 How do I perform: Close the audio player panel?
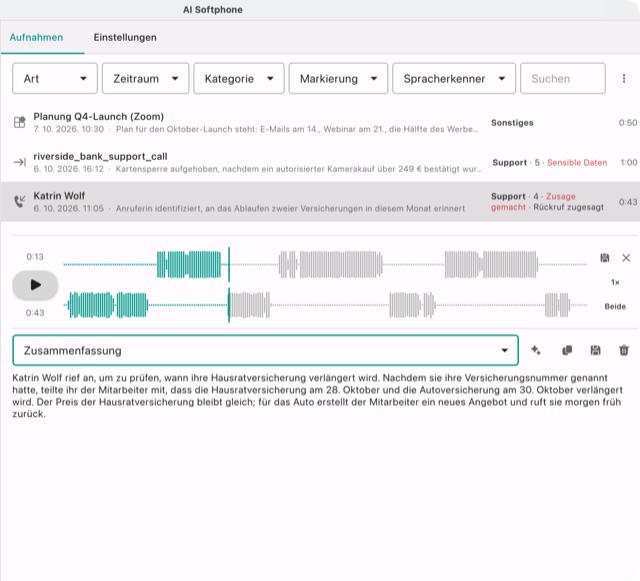point(626,258)
